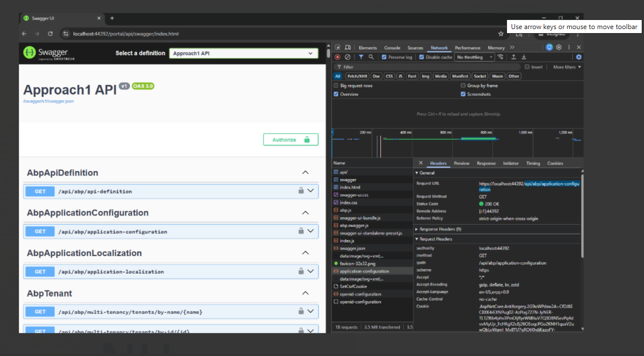
Task: Switch to the Console tab
Action: [392, 48]
